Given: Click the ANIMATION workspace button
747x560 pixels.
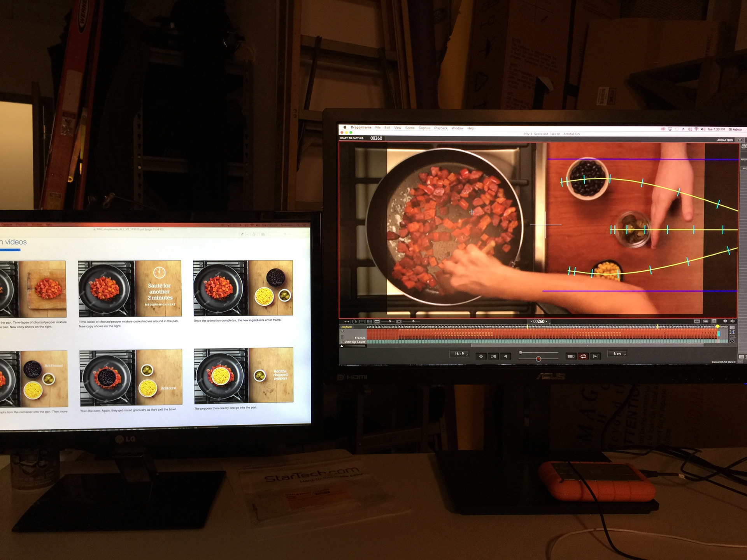Looking at the screenshot, I should pyautogui.click(x=725, y=140).
